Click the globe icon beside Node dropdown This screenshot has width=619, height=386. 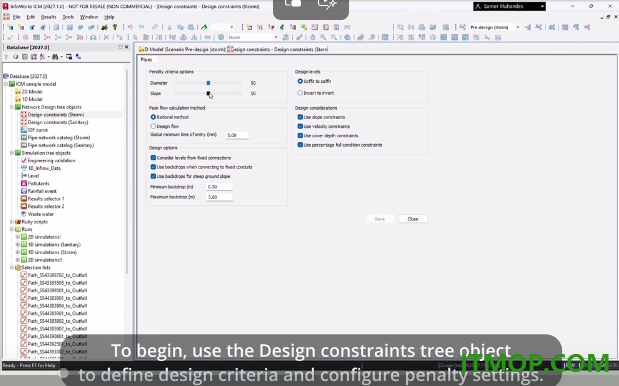tap(221, 37)
